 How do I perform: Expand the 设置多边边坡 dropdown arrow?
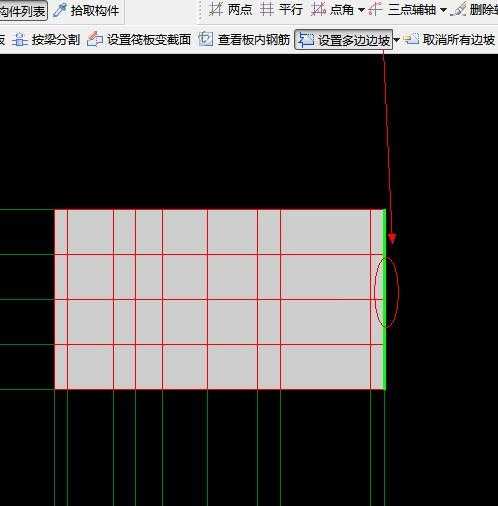[x=397, y=40]
